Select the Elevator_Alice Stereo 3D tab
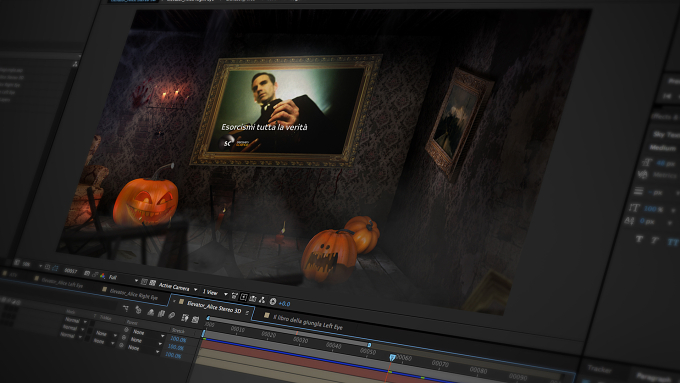The image size is (680, 383). tap(214, 307)
